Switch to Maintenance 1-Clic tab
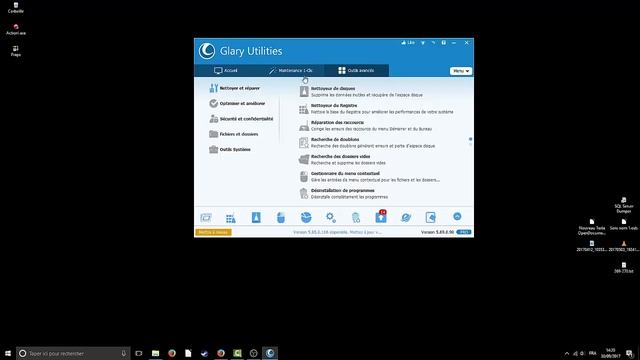 [x=291, y=71]
